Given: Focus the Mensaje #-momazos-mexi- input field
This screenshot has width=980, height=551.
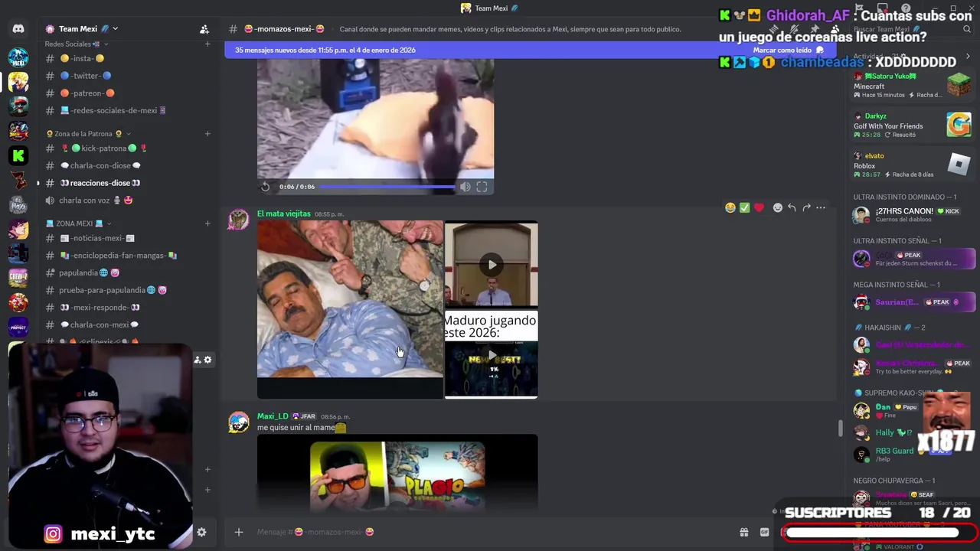Looking at the screenshot, I should coord(490,532).
